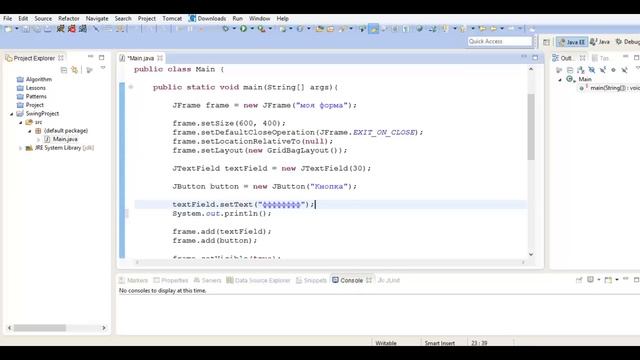Click the New file toolbar icon
Image resolution: width=640 pixels, height=360 pixels.
[7, 29]
